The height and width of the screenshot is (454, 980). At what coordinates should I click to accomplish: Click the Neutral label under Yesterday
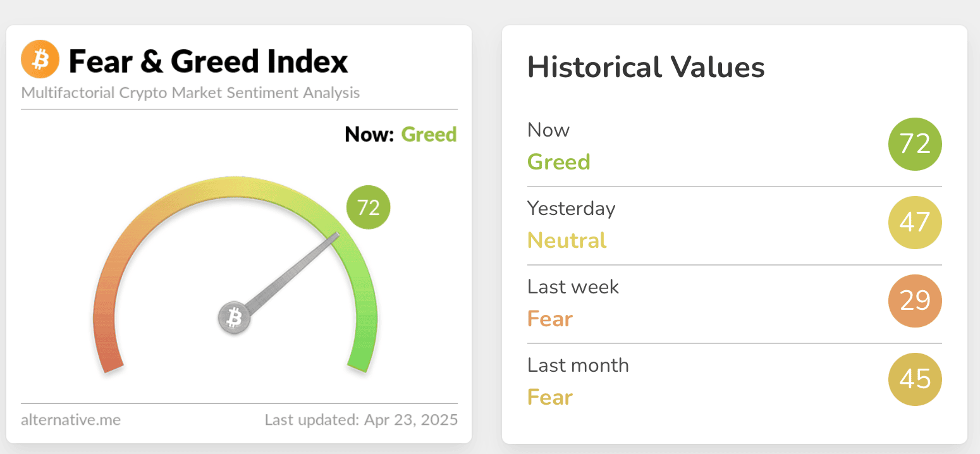tap(567, 240)
